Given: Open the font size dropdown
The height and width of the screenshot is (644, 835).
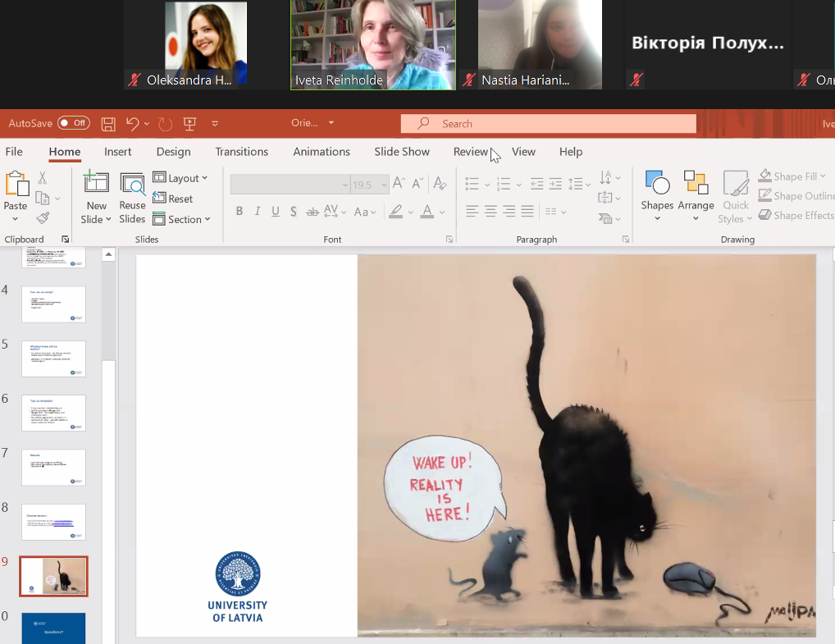Looking at the screenshot, I should (x=384, y=185).
